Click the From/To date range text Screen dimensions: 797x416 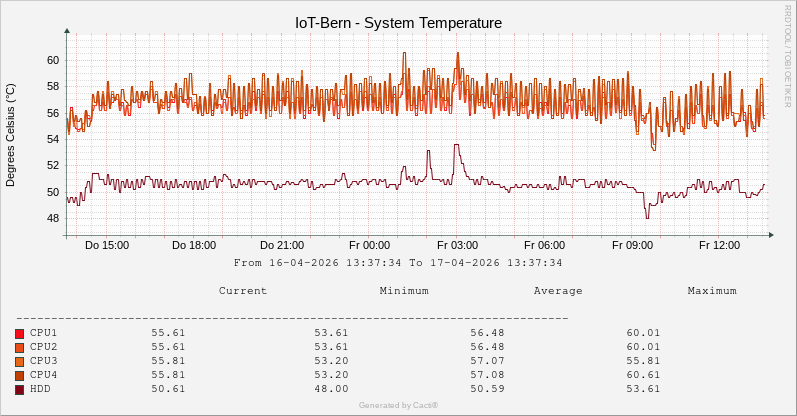tap(398, 263)
